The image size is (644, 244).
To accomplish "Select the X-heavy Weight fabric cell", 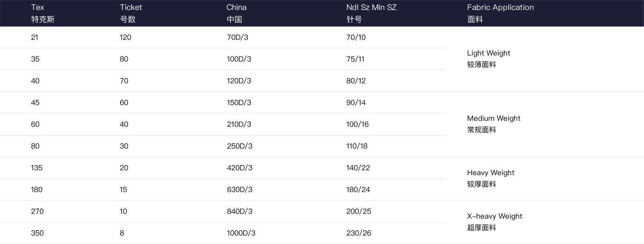I will pos(494,222).
